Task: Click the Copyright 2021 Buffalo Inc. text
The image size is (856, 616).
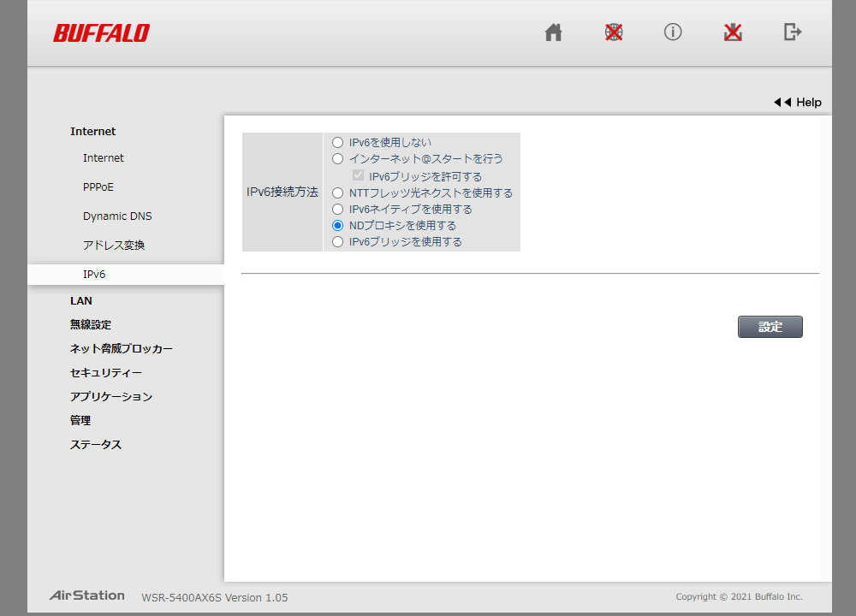Action: [740, 596]
